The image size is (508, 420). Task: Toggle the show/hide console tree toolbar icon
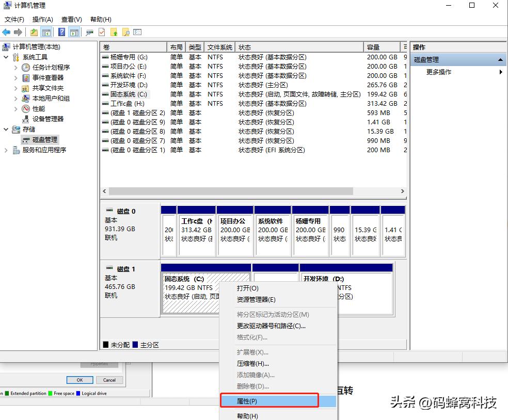[x=47, y=32]
